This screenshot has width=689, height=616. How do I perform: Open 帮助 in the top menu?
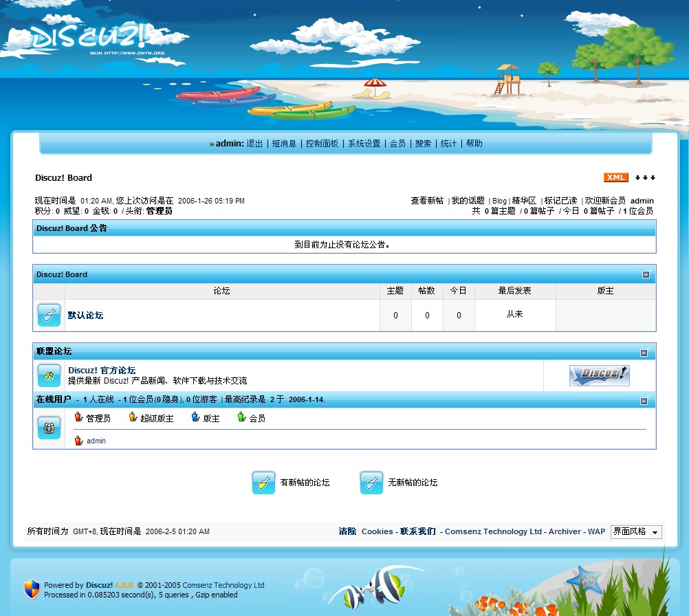click(x=474, y=144)
